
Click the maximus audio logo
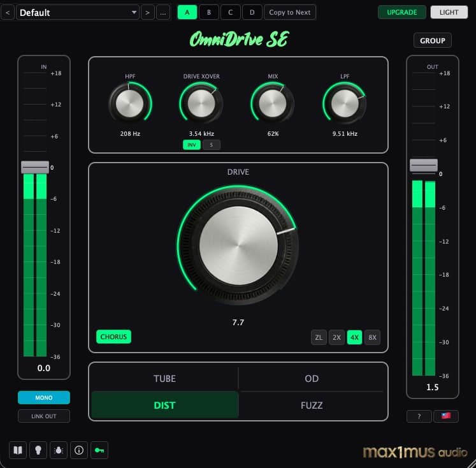tap(415, 452)
